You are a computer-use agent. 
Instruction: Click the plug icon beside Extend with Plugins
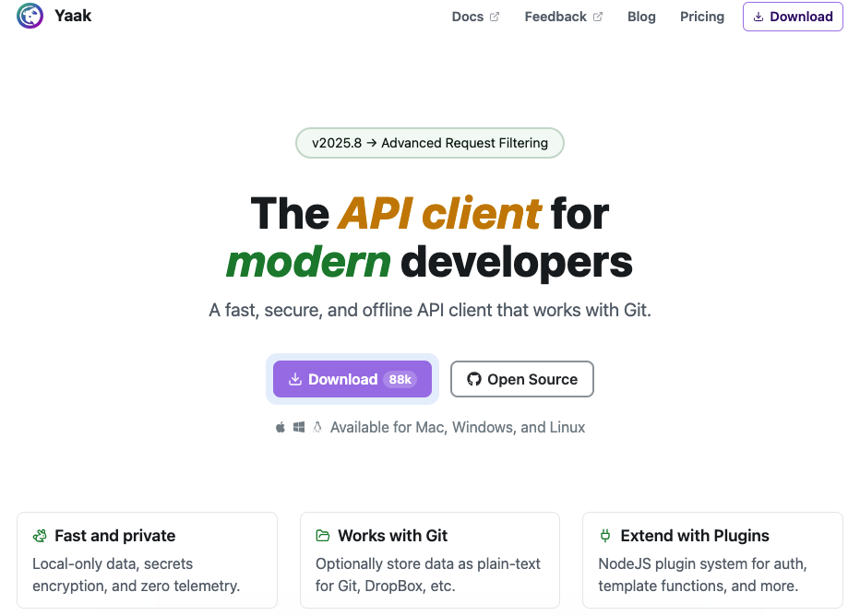[605, 536]
